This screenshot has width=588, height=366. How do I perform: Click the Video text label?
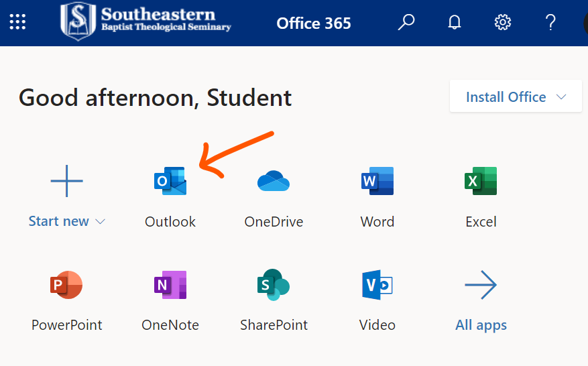(x=377, y=324)
